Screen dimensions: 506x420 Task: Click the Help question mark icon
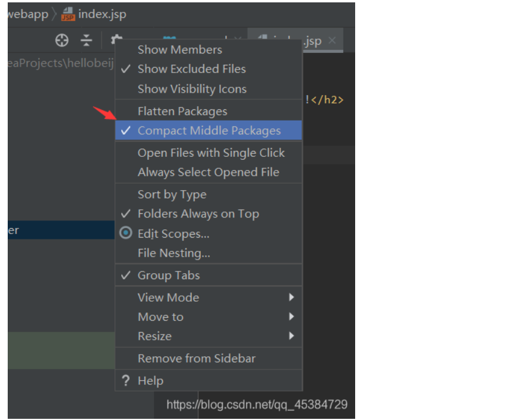(125, 381)
